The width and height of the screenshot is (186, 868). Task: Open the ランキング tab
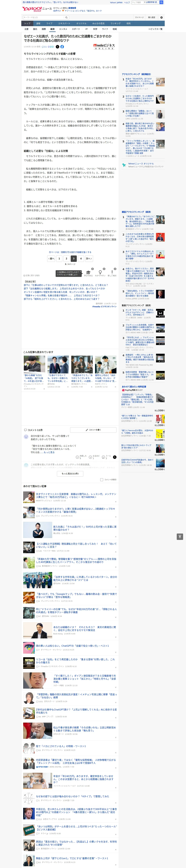tap(115, 24)
